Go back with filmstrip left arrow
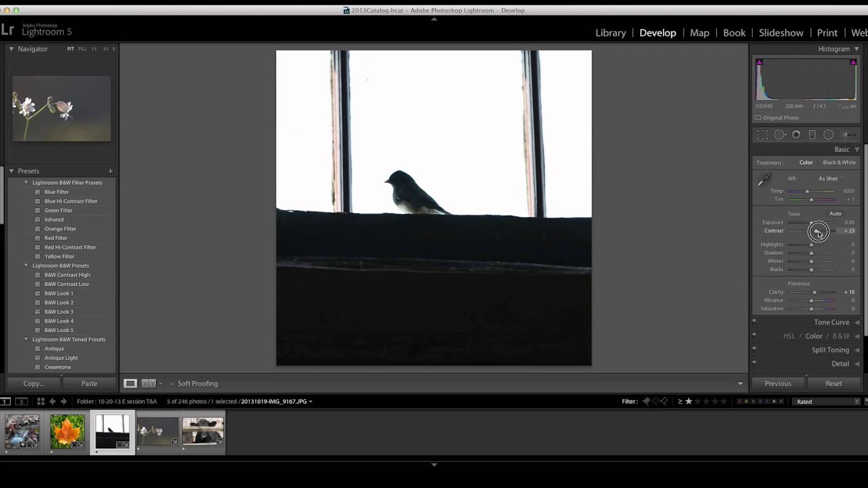 pos(52,401)
